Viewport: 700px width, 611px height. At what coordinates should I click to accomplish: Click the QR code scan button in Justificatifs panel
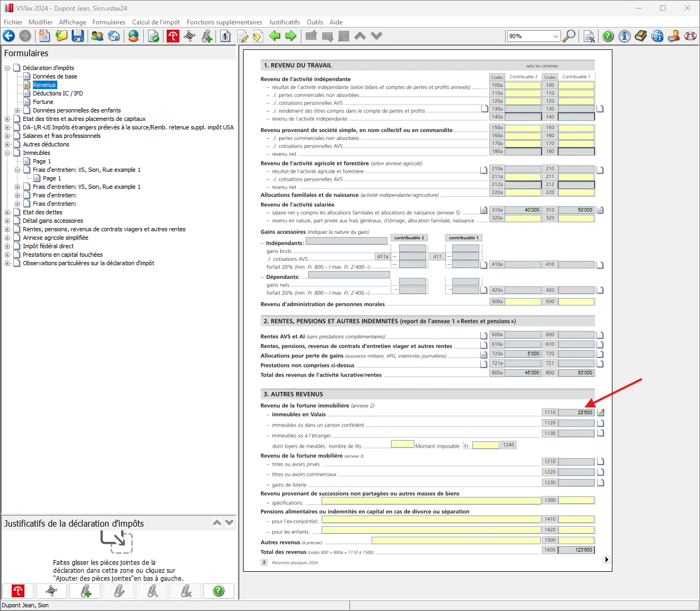(x=51, y=591)
